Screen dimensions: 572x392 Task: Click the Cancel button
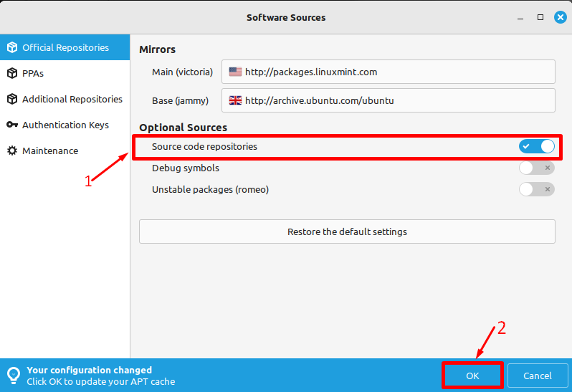tap(537, 376)
